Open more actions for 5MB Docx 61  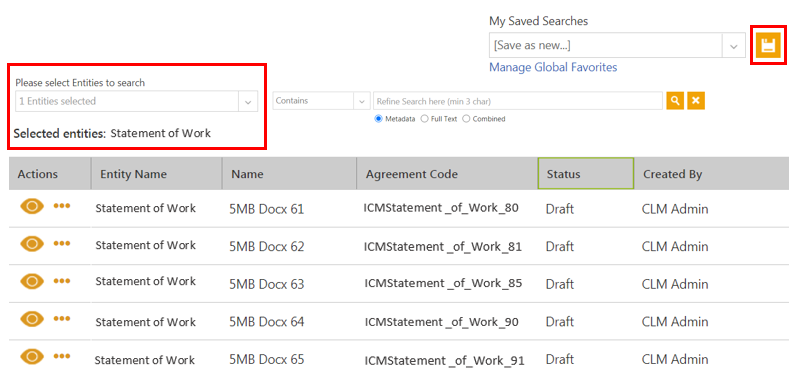[x=62, y=206]
